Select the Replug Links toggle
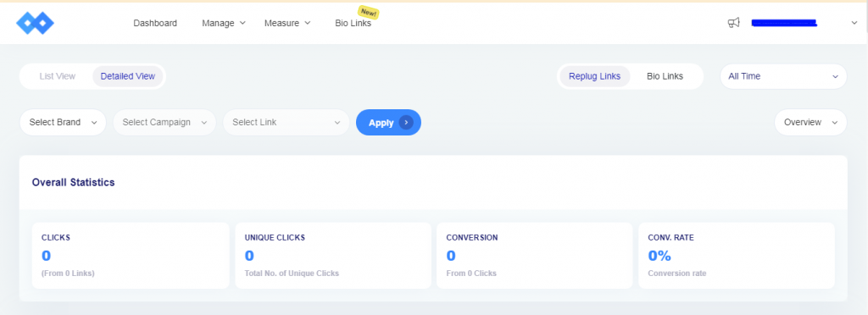The image size is (868, 315). tap(594, 76)
